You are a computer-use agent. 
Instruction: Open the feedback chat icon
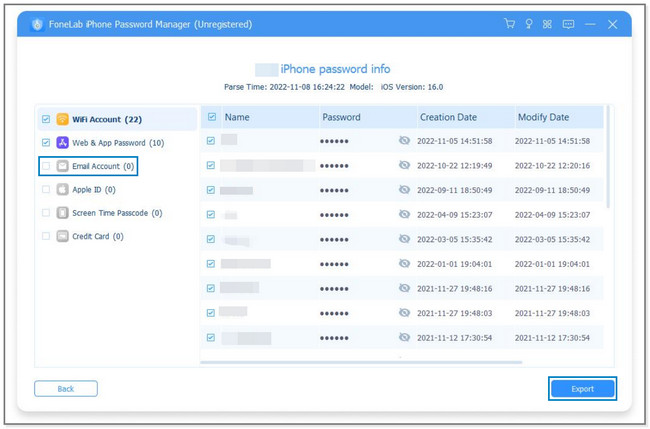pos(568,24)
